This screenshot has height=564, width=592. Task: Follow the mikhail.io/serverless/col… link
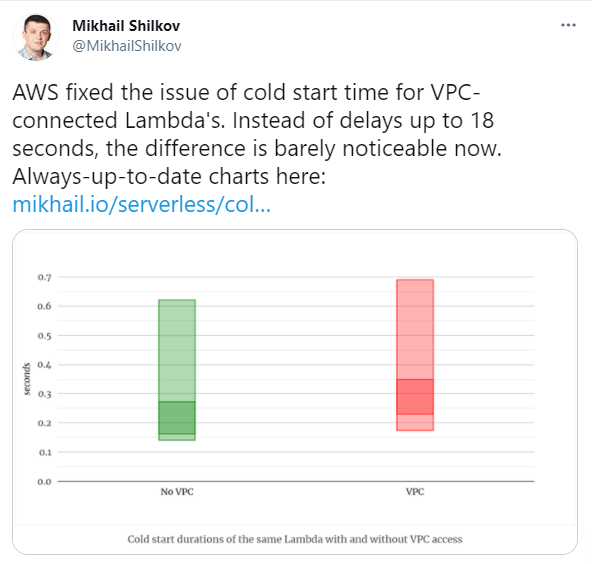142,204
